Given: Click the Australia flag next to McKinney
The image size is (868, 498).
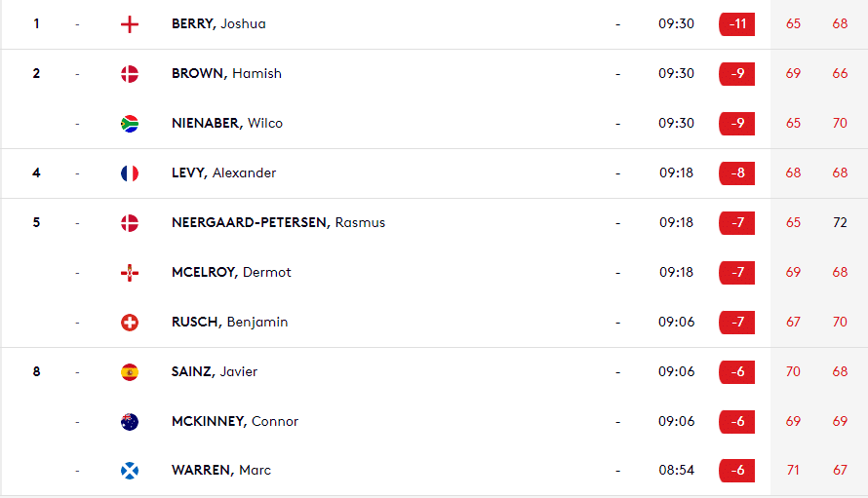Looking at the screenshot, I should click(x=130, y=422).
